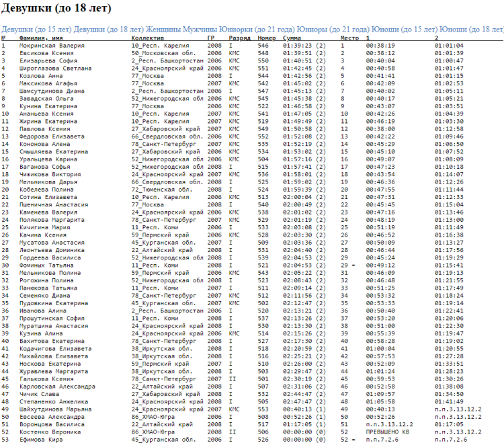Click the Сумма column header

(292, 38)
